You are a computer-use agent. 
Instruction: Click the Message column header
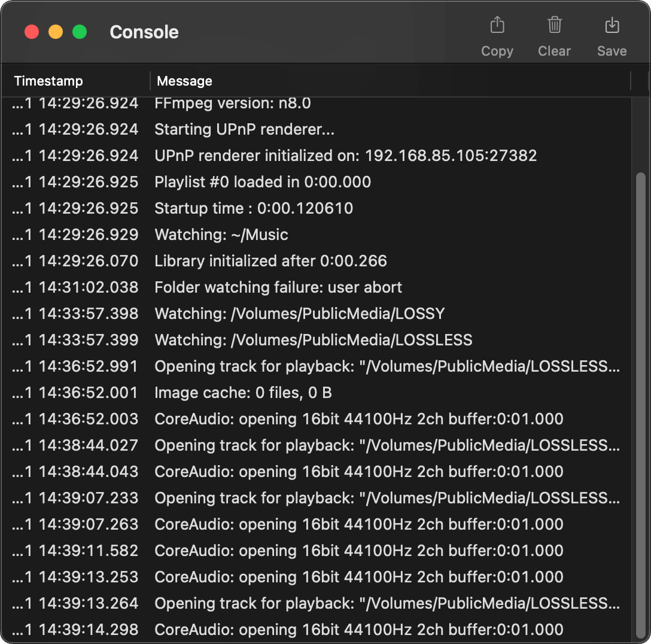tap(185, 81)
